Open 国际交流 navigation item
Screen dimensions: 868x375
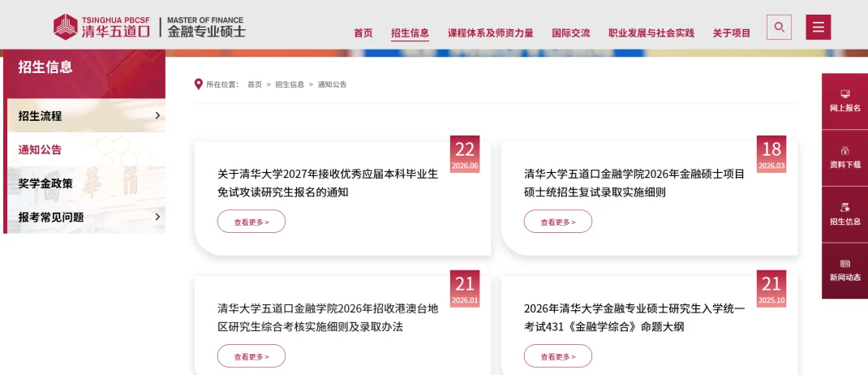[x=571, y=33]
